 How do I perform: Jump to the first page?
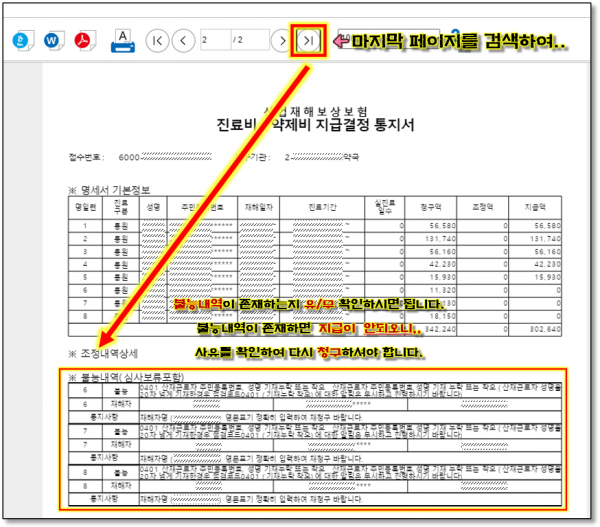pyautogui.click(x=158, y=41)
